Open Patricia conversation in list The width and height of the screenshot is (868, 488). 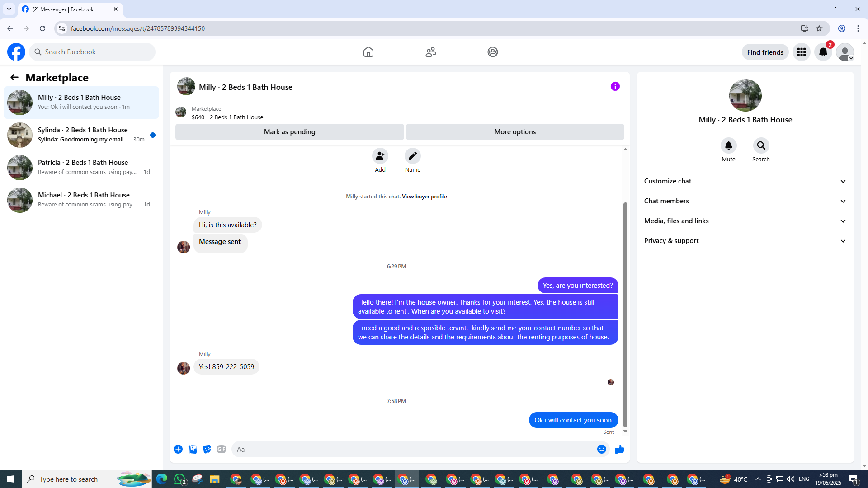coord(81,168)
